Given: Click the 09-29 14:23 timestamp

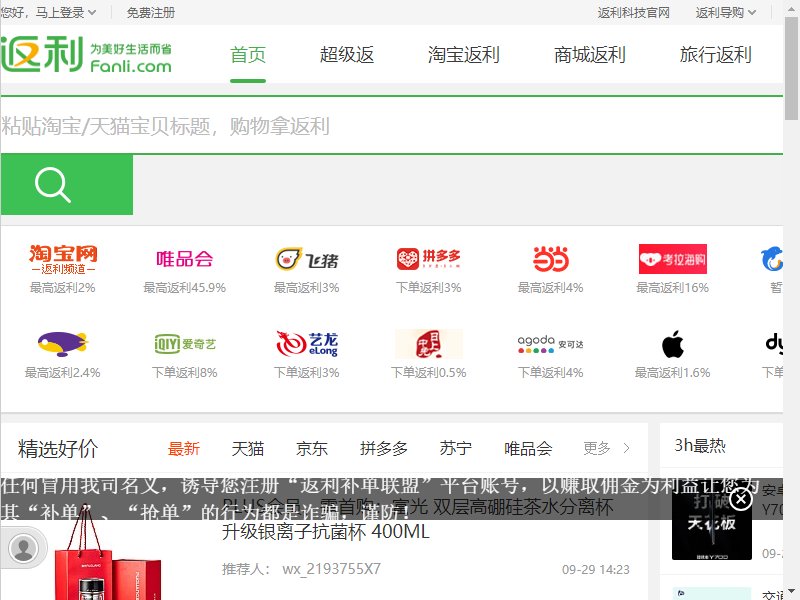Looking at the screenshot, I should 596,569.
